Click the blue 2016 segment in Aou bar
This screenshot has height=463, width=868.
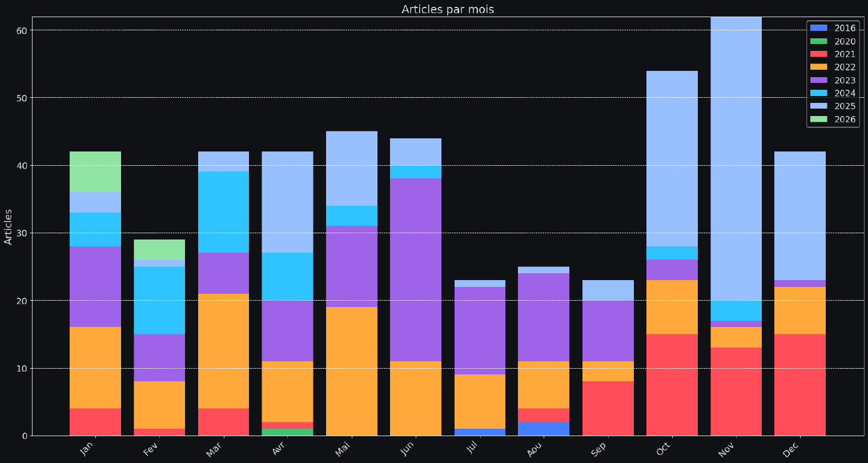click(544, 429)
